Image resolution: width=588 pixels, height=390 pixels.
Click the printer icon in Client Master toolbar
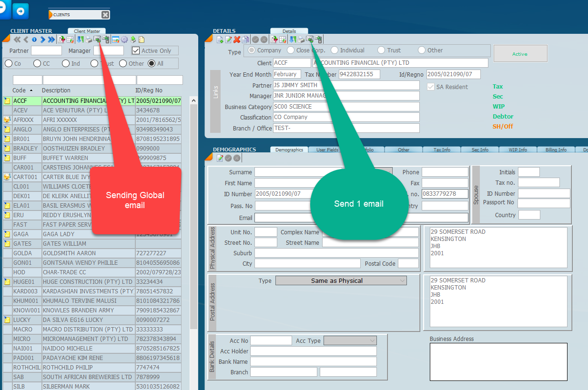(89, 40)
